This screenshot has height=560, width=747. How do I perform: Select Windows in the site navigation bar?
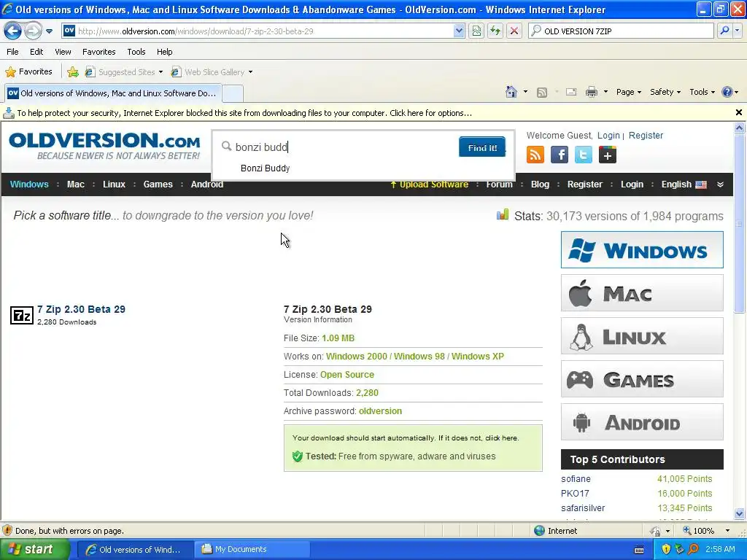coord(29,184)
